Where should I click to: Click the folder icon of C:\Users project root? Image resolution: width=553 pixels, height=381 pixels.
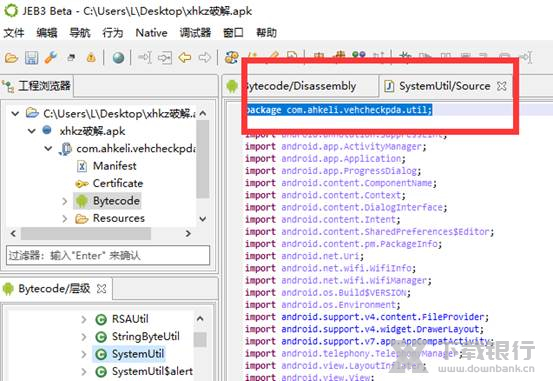32,113
